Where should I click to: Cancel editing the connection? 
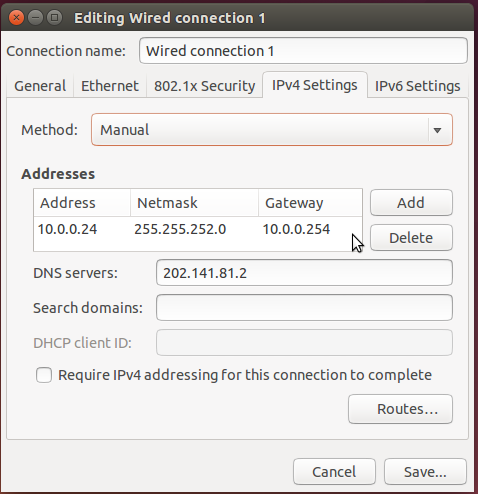tap(334, 472)
